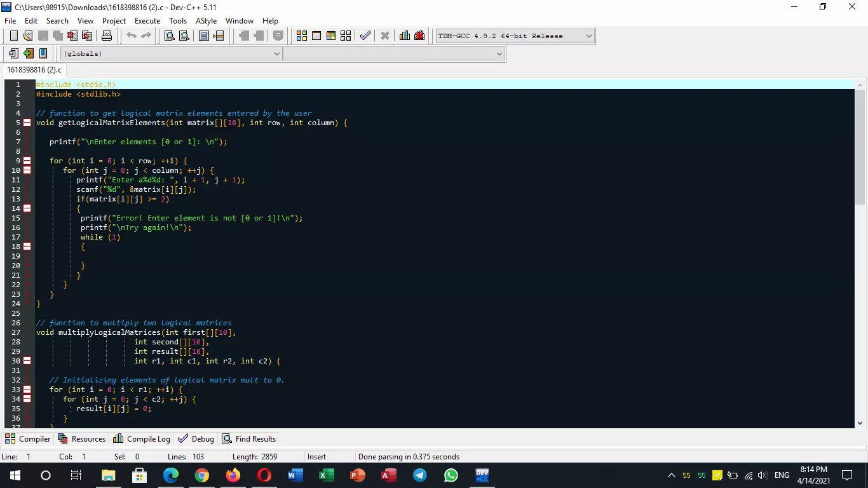This screenshot has height=488, width=868.
Task: Open Google Chrome from the taskbar
Action: click(202, 475)
